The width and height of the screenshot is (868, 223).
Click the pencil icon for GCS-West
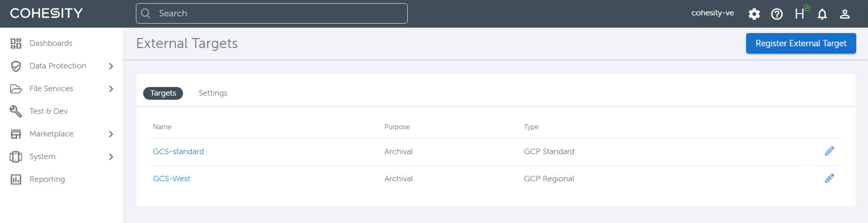(829, 179)
